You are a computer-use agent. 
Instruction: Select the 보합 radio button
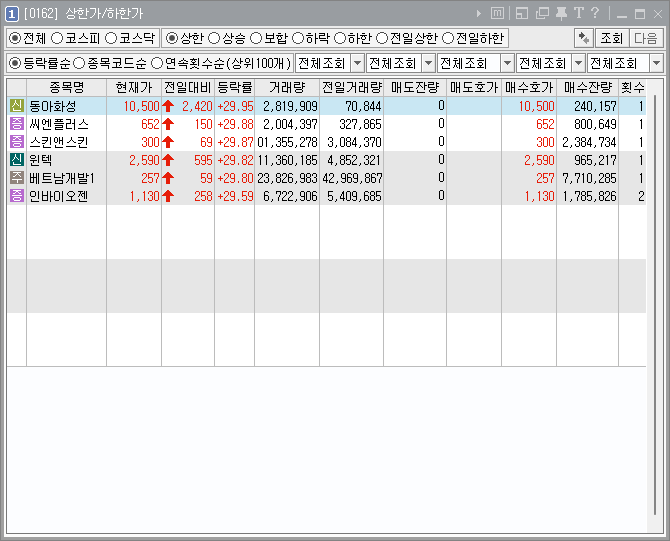[256, 38]
